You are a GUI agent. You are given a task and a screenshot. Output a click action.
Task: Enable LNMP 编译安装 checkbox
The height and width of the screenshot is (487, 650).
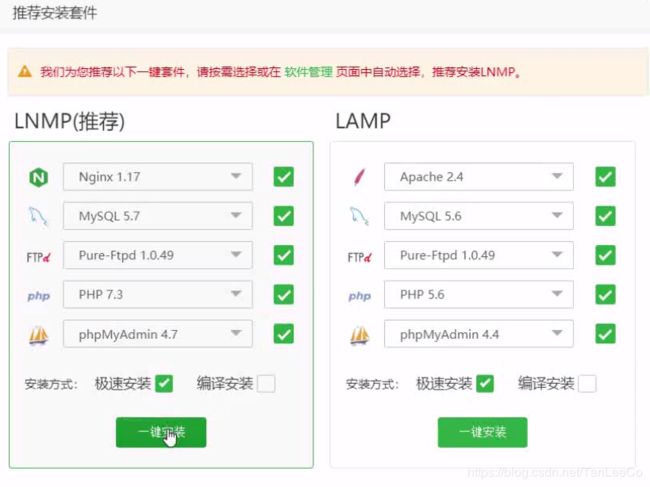coord(266,383)
